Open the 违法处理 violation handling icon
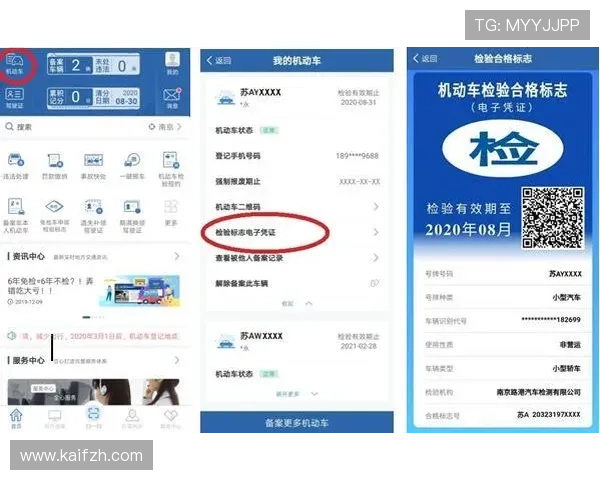Screen dimensions: 600x480 [x=16, y=166]
